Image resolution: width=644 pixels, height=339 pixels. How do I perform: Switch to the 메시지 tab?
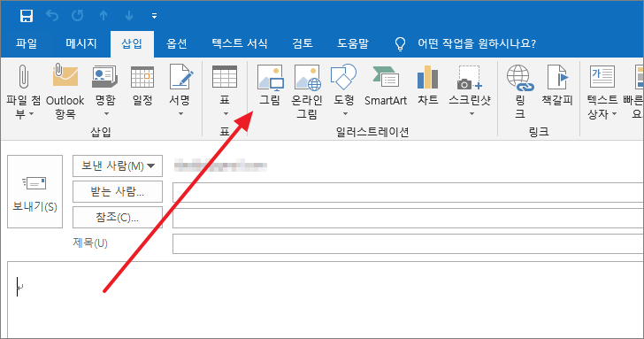pyautogui.click(x=81, y=43)
